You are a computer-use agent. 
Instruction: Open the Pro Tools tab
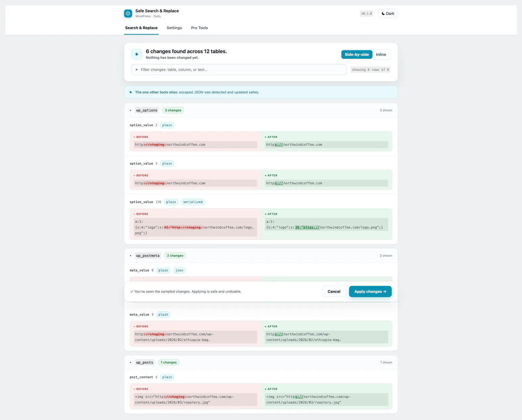point(199,28)
